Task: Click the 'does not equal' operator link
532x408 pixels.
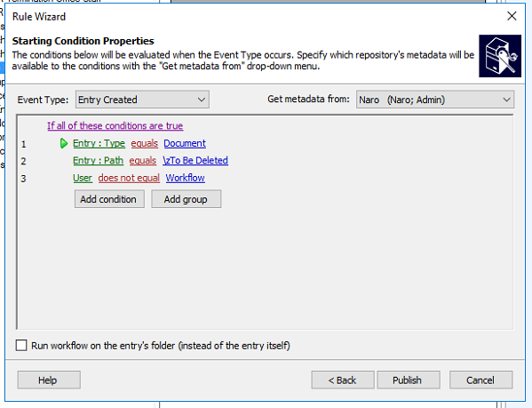Action: [x=129, y=178]
